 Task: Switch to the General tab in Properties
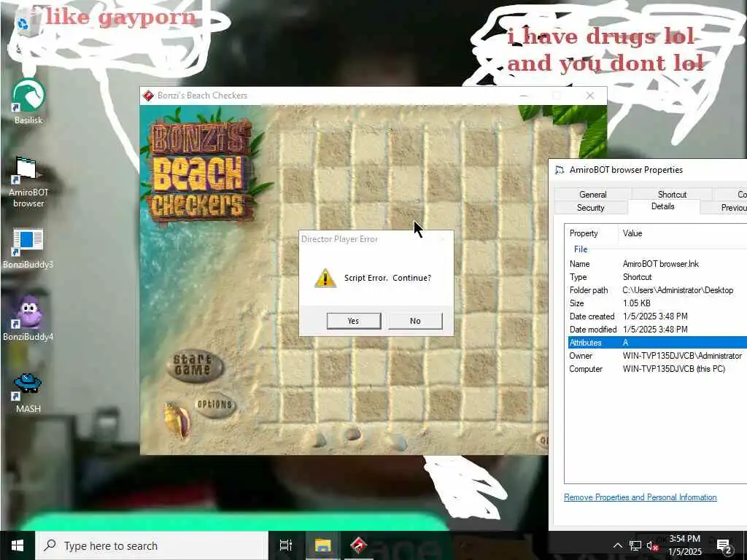pos(592,194)
